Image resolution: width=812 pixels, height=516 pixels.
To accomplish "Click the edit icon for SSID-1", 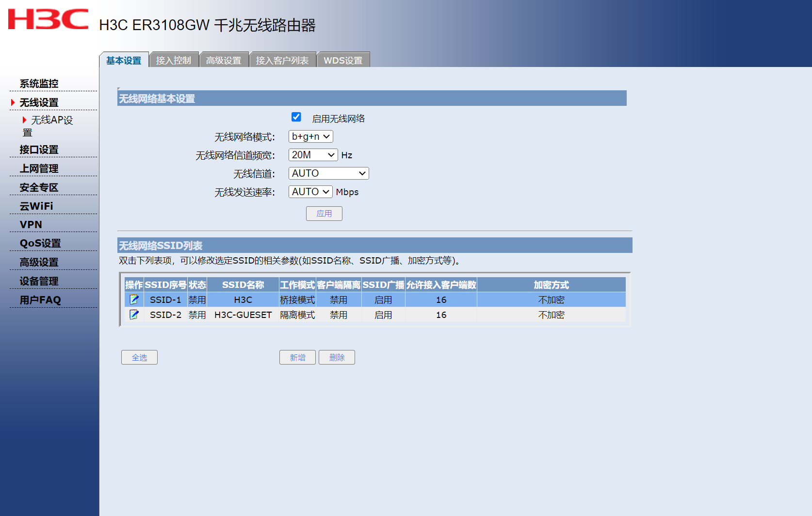I will coord(134,300).
